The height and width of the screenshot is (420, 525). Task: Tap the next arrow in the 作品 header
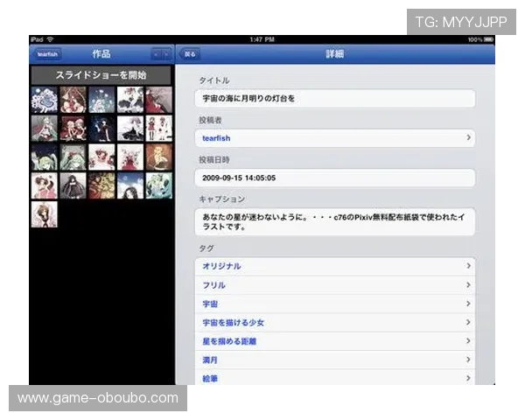coord(167,54)
